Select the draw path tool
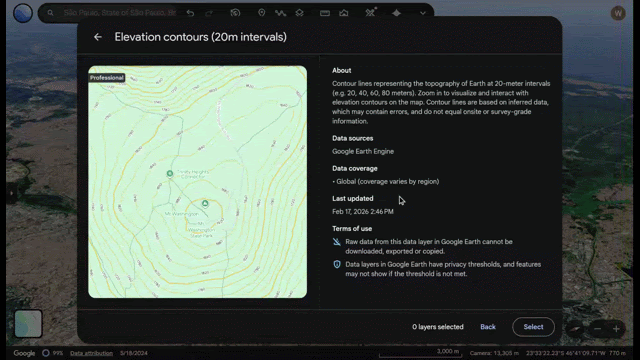Screen dimensions: 640x360 click(280, 13)
